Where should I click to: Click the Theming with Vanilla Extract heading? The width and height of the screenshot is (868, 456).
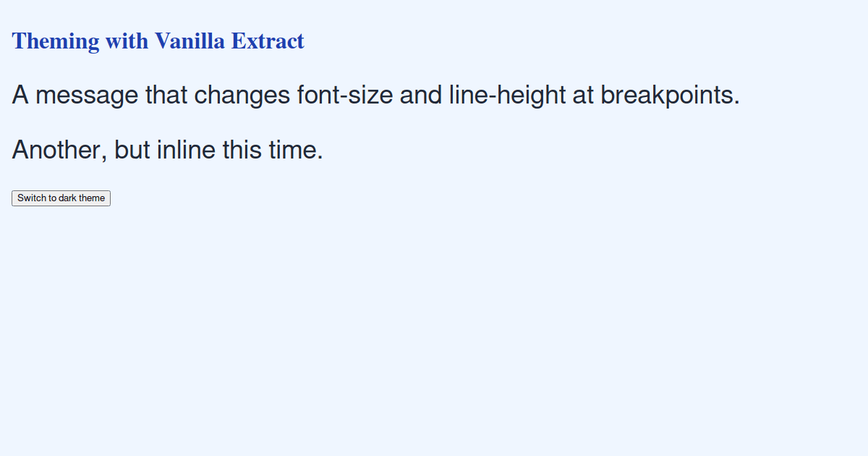pos(158,41)
